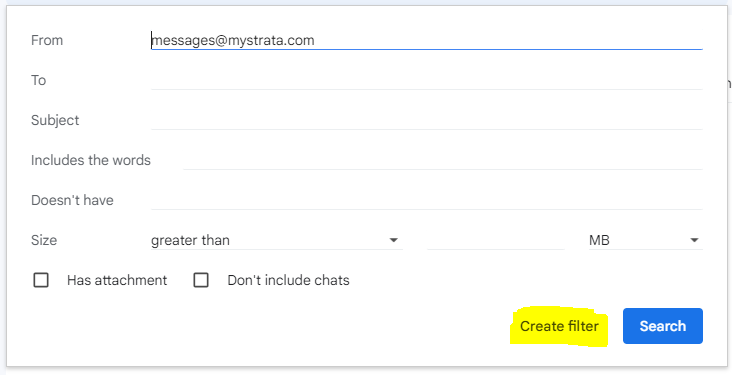The height and width of the screenshot is (375, 732).
Task: Click the Subject label text
Action: pos(55,120)
